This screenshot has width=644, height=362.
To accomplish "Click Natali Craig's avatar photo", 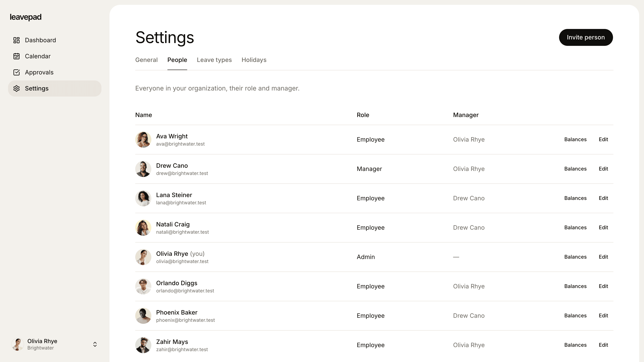I will click(x=143, y=228).
